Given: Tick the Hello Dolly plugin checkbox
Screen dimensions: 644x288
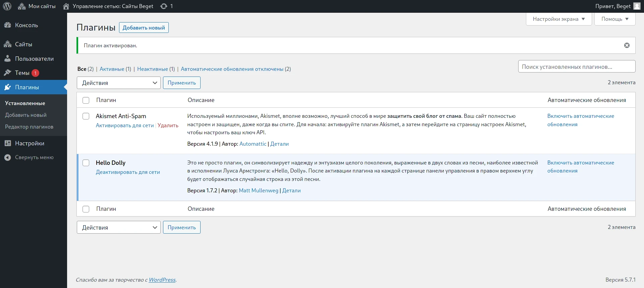Looking at the screenshot, I should point(86,163).
